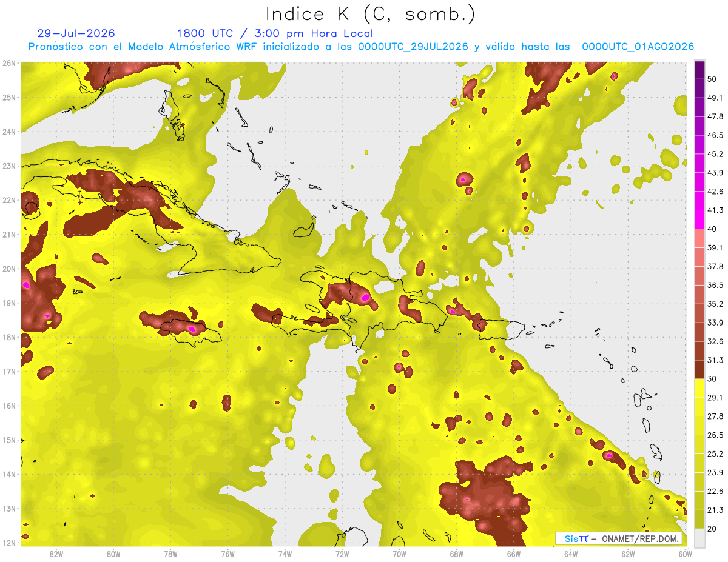Click the latitude label "21N"
Screen dimensions: 728x562
(8, 234)
